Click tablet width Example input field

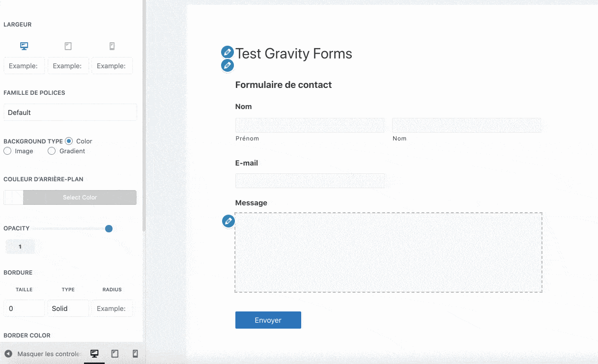(68, 66)
